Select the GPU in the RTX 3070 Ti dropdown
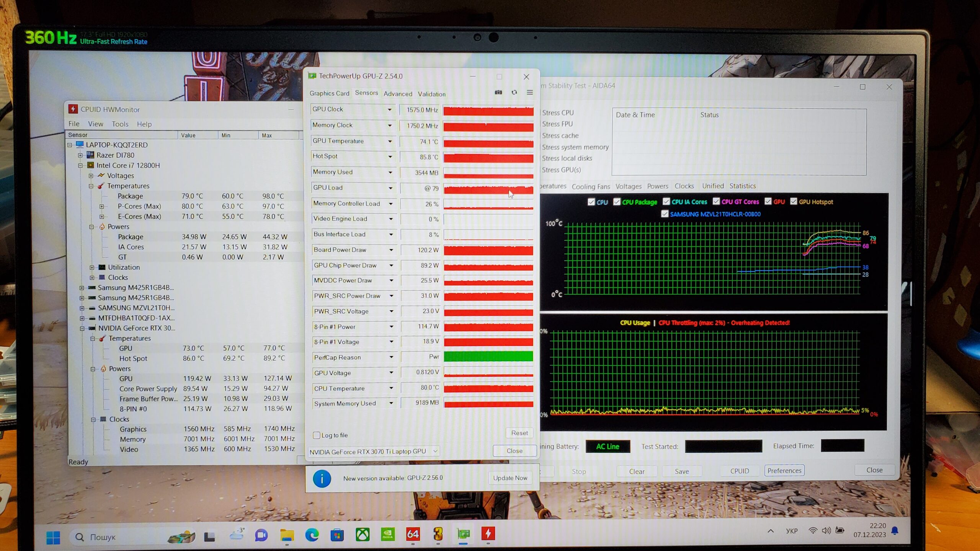The height and width of the screenshot is (551, 980). 374,452
